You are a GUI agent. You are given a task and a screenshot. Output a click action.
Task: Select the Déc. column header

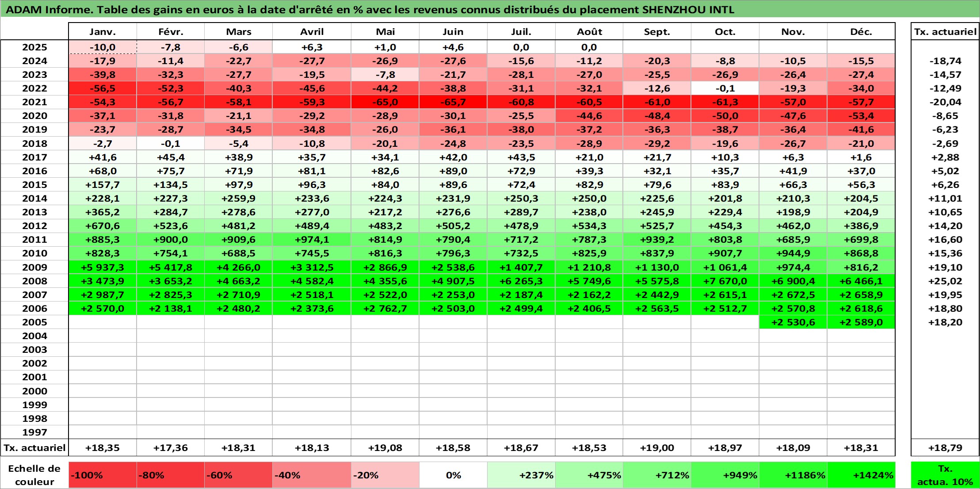(x=861, y=32)
